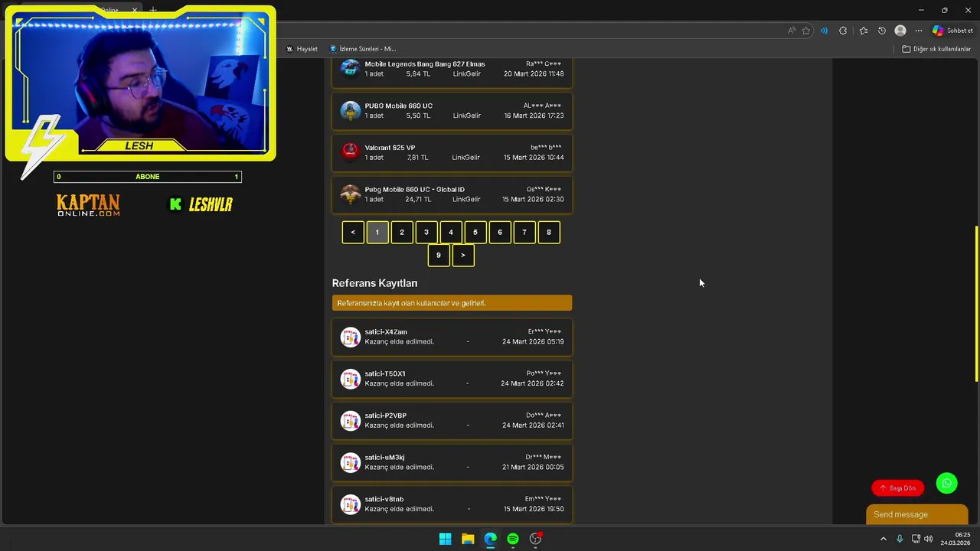Click Mobile Legends Bang Bang 627 Elmas title
Viewport: 980px width, 551px height.
[425, 64]
